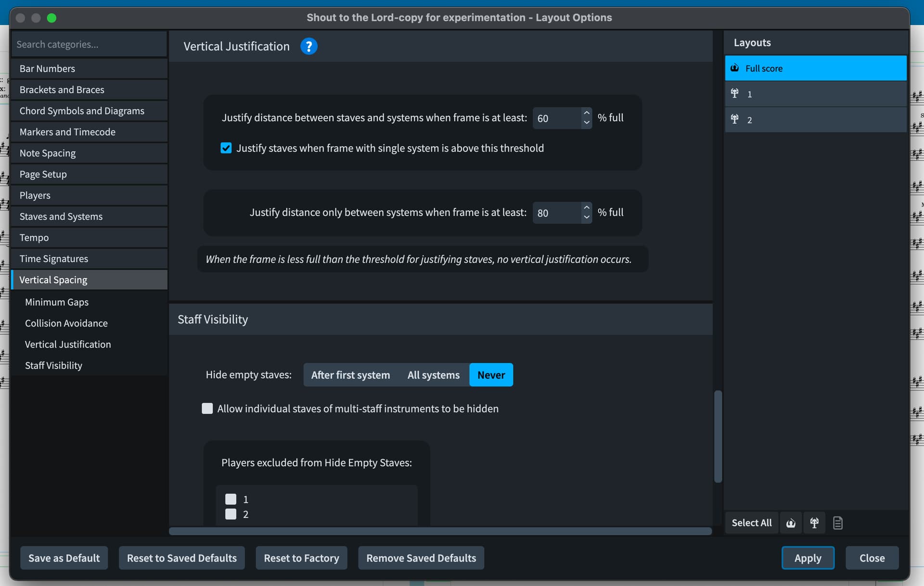Enable hiding individual staves of multi-staff instruments
This screenshot has width=924, height=586.
pos(207,408)
